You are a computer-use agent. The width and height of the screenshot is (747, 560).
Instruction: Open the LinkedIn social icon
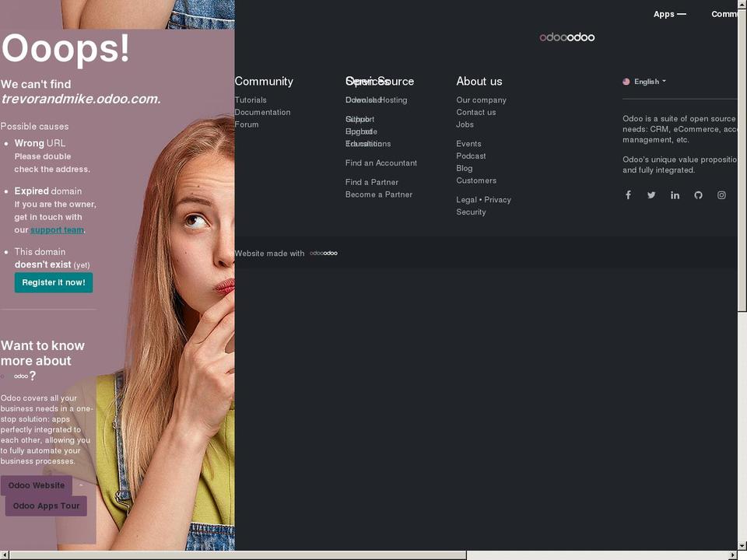[x=675, y=194]
